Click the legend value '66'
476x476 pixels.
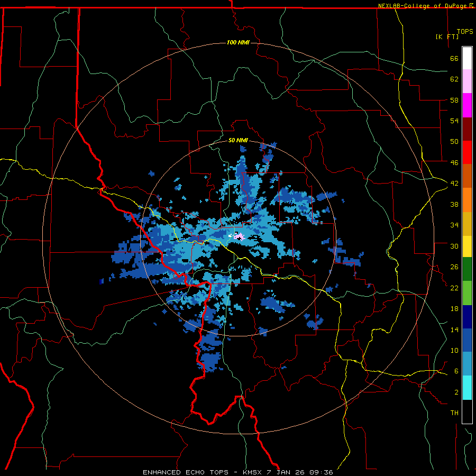pyautogui.click(x=454, y=59)
